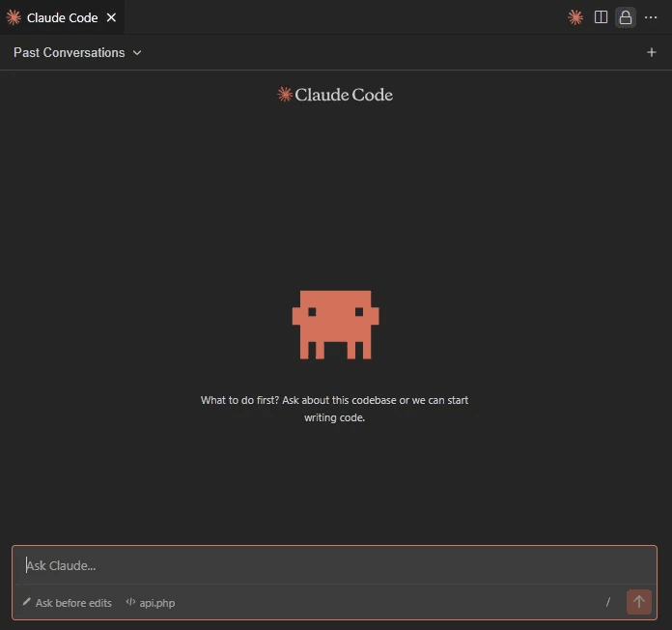Expand the Past Conversations dropdown
Viewport: 672px width, 630px height.
coord(77,53)
